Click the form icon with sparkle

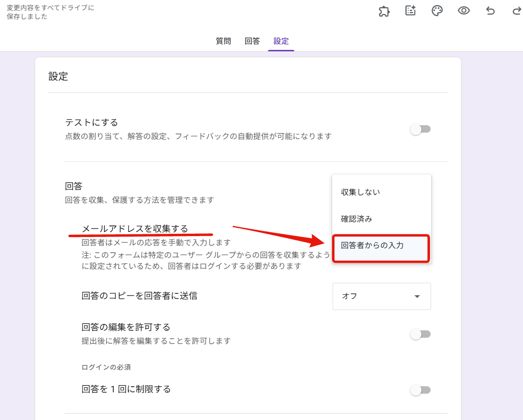tap(410, 11)
